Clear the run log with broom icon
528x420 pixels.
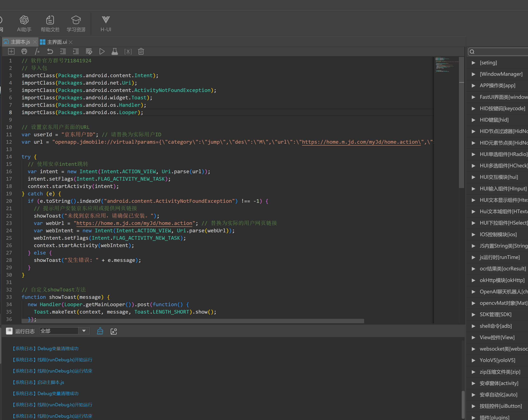pos(100,331)
